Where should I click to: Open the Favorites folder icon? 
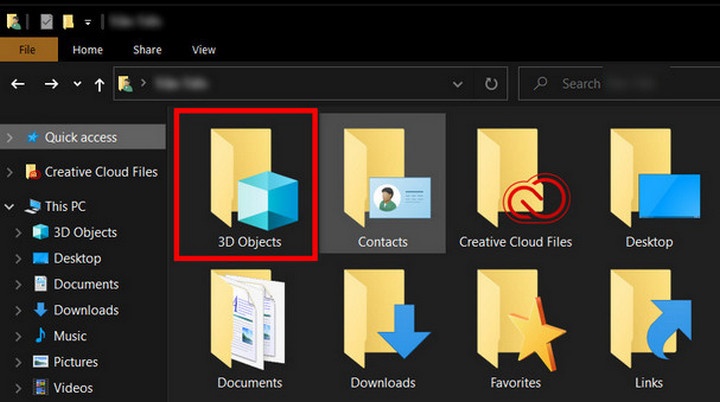click(521, 319)
